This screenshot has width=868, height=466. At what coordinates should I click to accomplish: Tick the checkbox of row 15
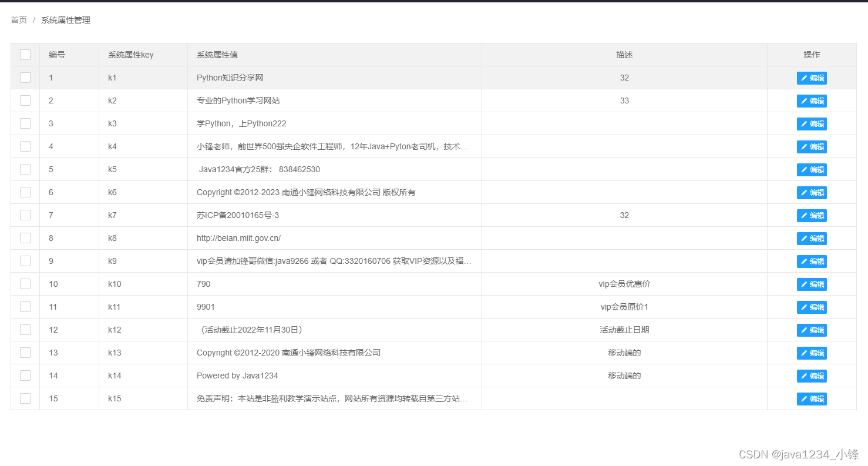[x=25, y=398]
